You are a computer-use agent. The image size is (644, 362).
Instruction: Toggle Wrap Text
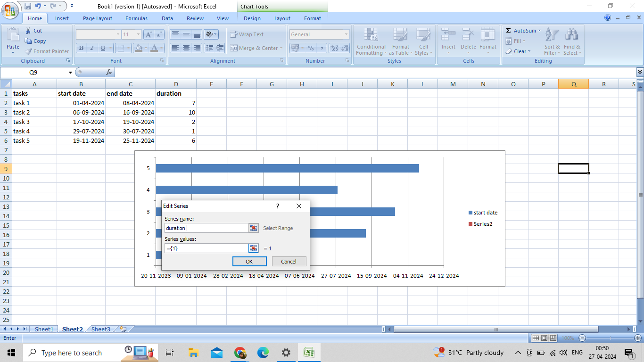tap(247, 34)
